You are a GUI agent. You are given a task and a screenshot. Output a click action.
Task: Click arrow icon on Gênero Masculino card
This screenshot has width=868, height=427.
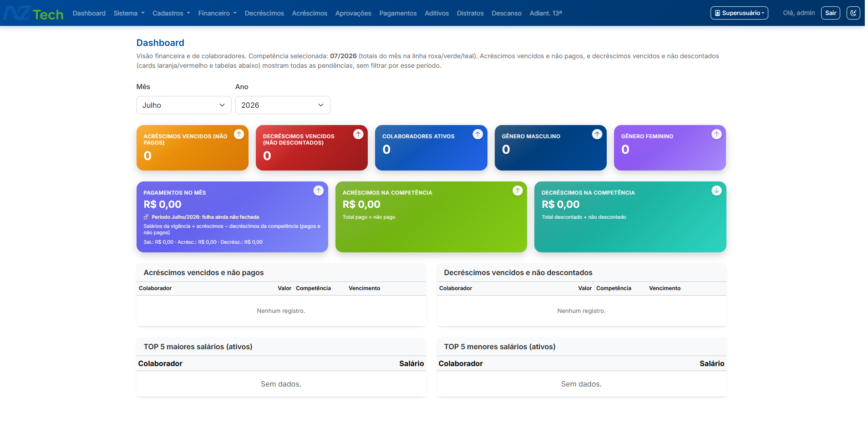point(597,134)
